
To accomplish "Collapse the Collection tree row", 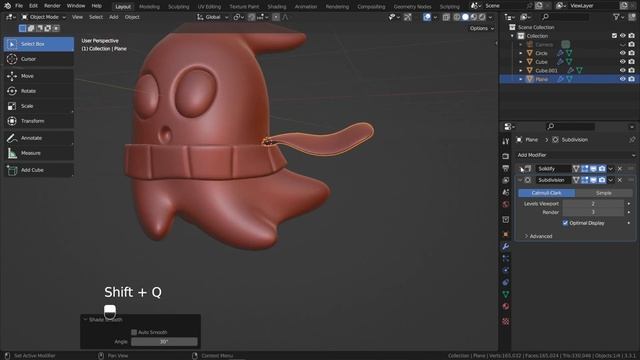I will [513, 36].
